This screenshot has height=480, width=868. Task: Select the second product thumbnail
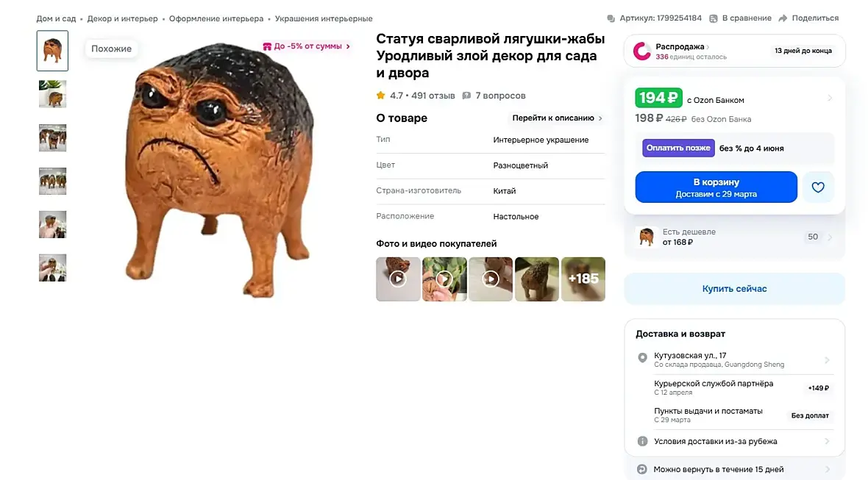52,94
